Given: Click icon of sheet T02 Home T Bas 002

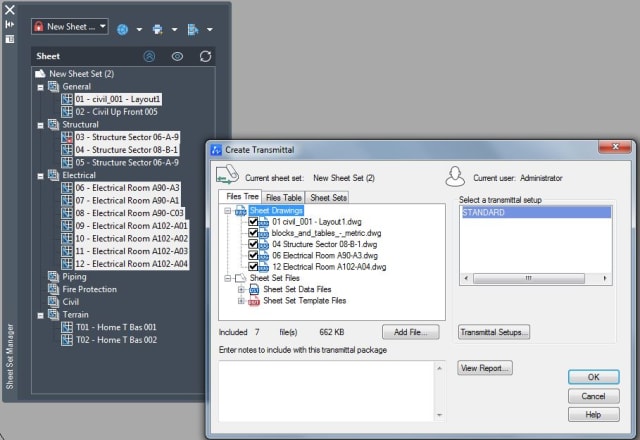Looking at the screenshot, I should point(67,340).
